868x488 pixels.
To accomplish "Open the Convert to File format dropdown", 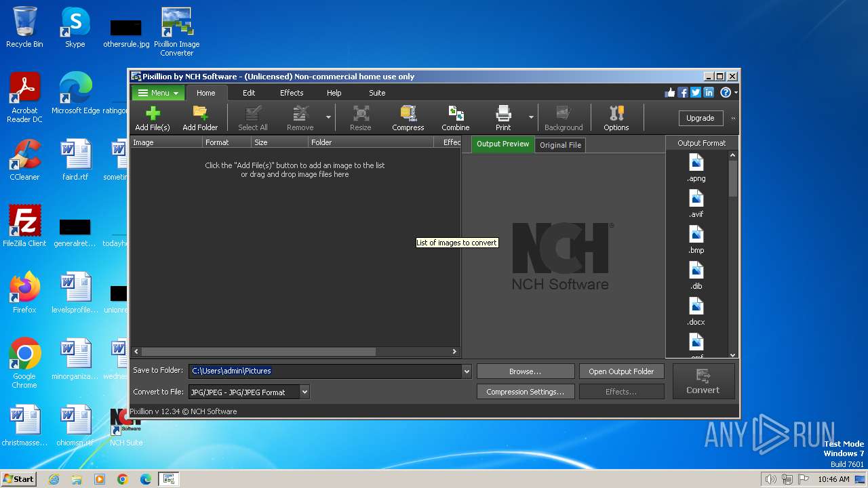I will [304, 392].
